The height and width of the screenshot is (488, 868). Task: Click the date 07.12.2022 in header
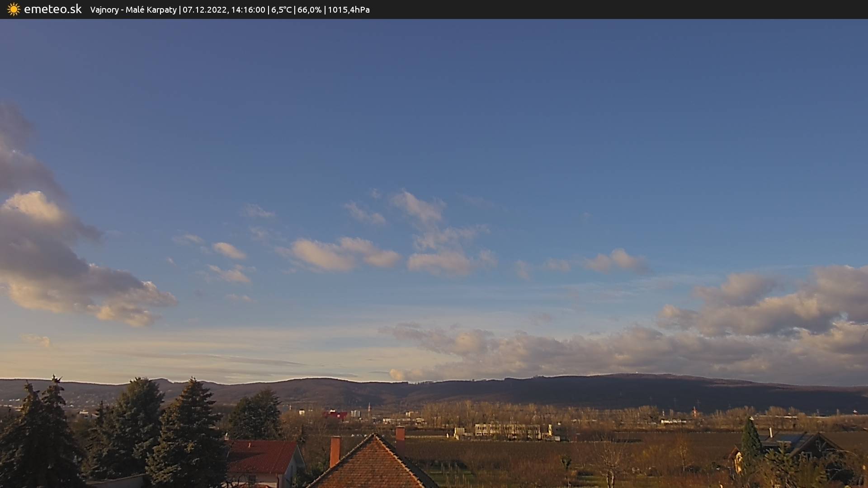(204, 10)
